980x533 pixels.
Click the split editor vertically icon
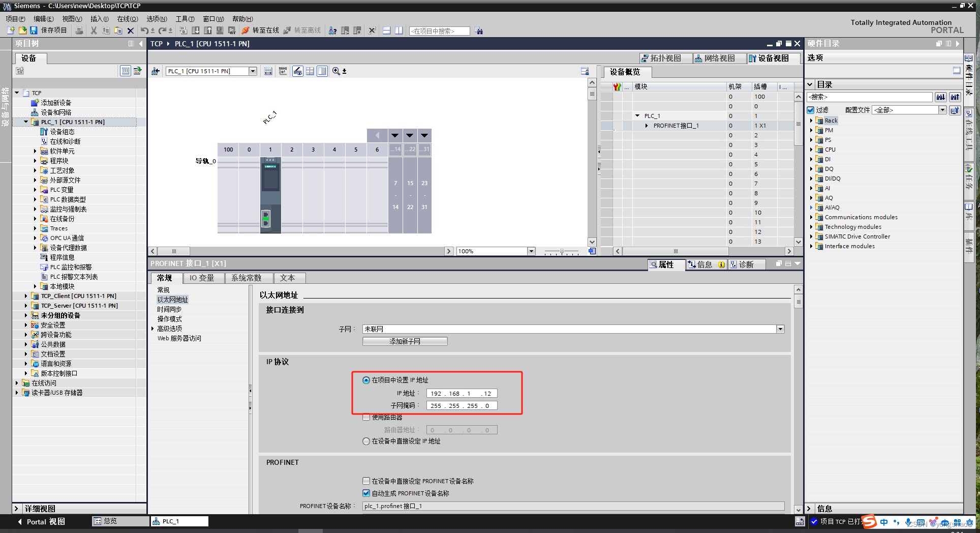point(399,31)
